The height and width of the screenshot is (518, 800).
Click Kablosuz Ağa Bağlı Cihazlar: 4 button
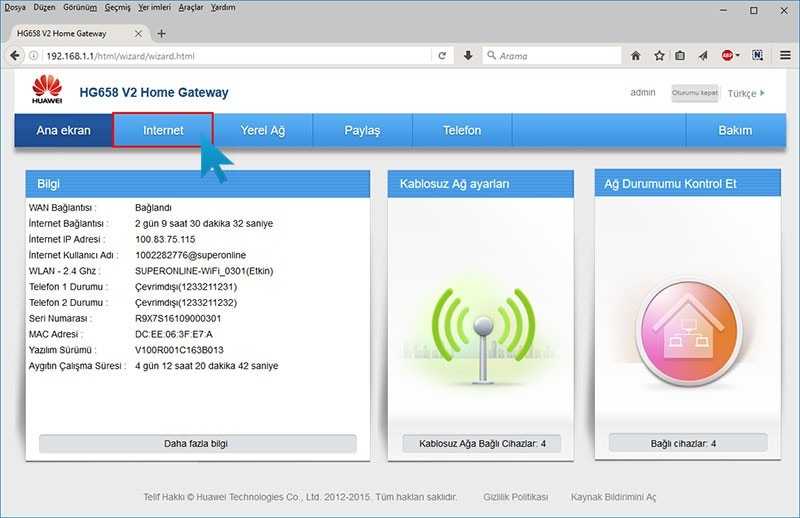pyautogui.click(x=482, y=443)
